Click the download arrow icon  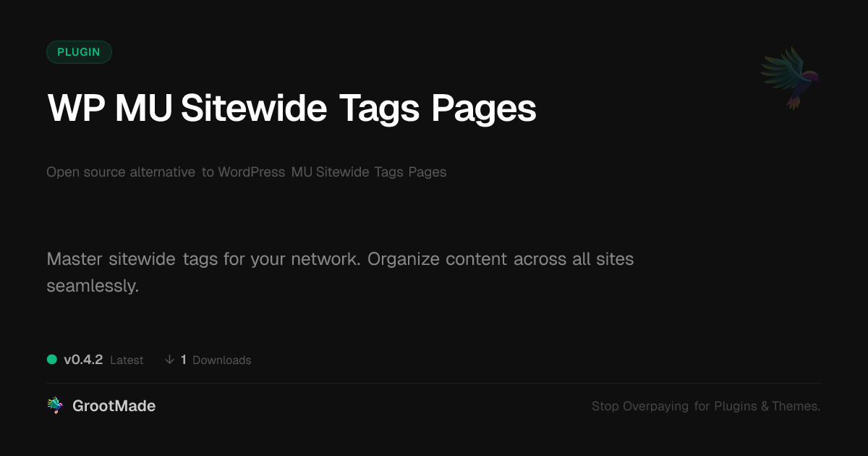pos(169,360)
